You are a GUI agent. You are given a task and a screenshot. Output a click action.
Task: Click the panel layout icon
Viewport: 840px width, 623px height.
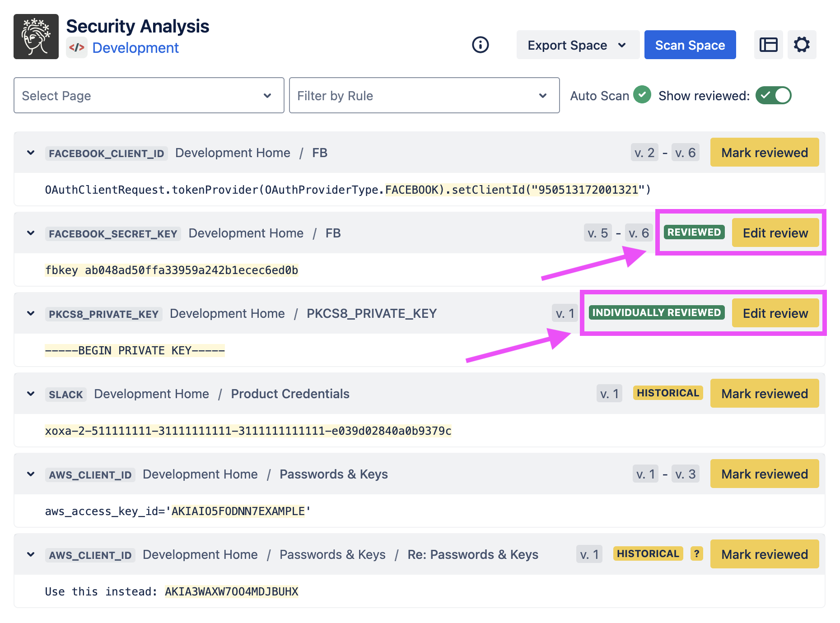pyautogui.click(x=768, y=45)
